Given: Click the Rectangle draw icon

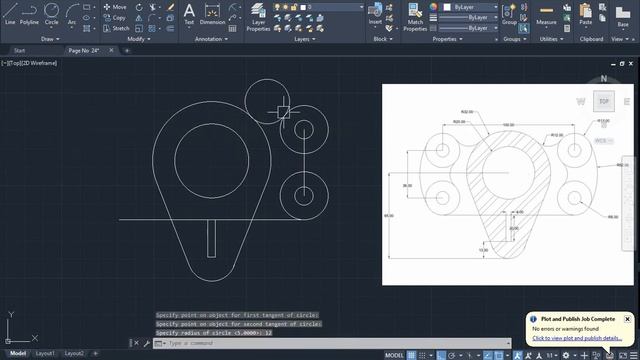Looking at the screenshot, I should 87,7.
